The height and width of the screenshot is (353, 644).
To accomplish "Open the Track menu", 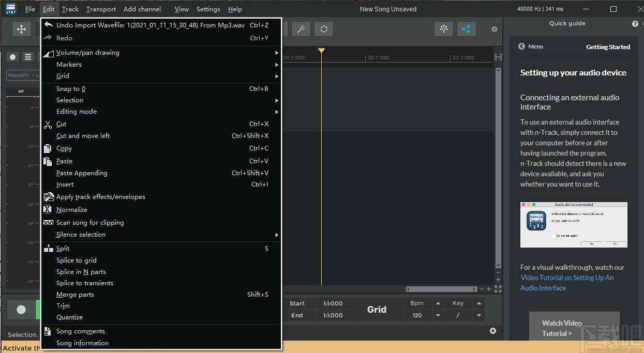I will coord(70,9).
